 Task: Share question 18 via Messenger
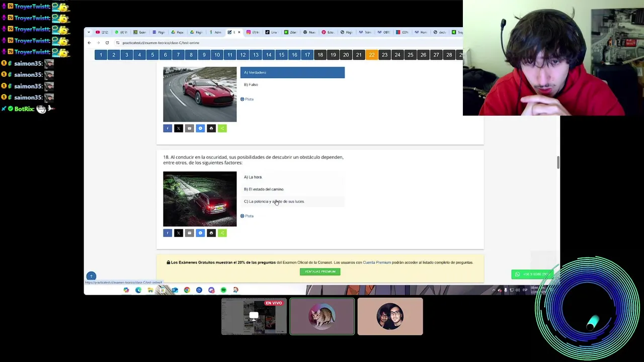point(200,233)
